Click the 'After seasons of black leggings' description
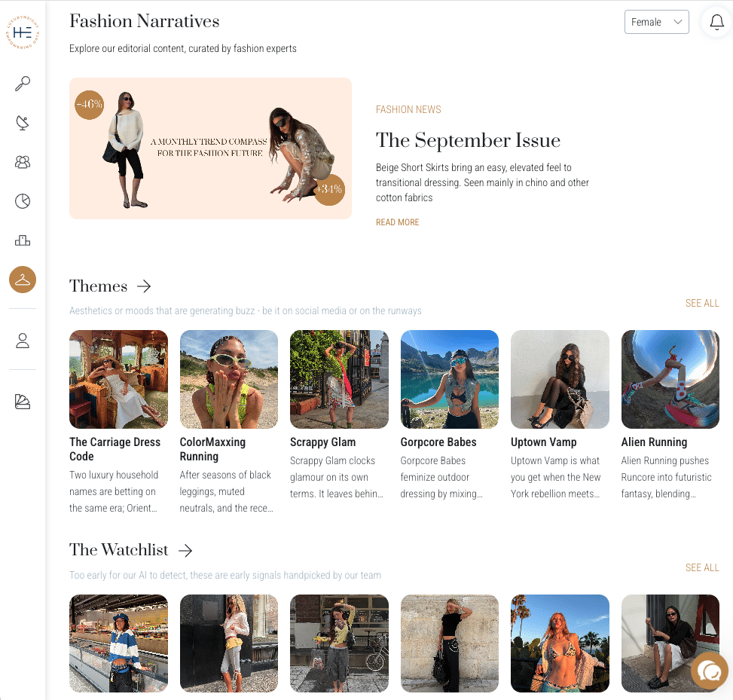 (226, 491)
